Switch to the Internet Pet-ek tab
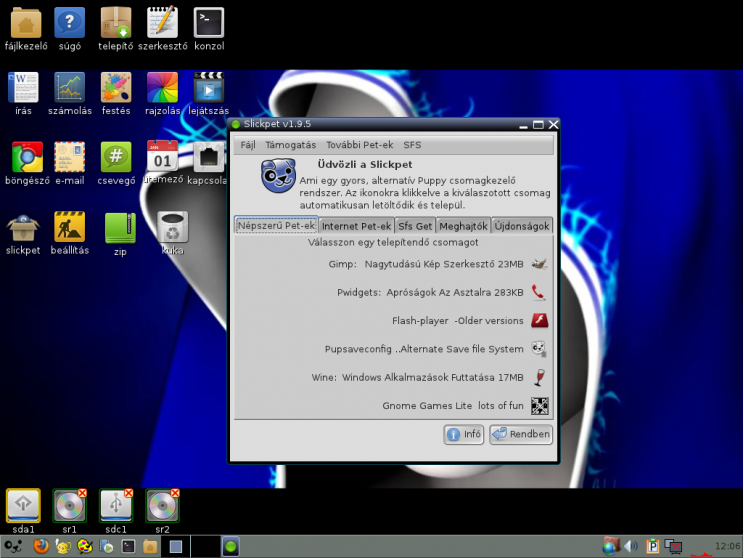The height and width of the screenshot is (558, 744). click(x=356, y=226)
